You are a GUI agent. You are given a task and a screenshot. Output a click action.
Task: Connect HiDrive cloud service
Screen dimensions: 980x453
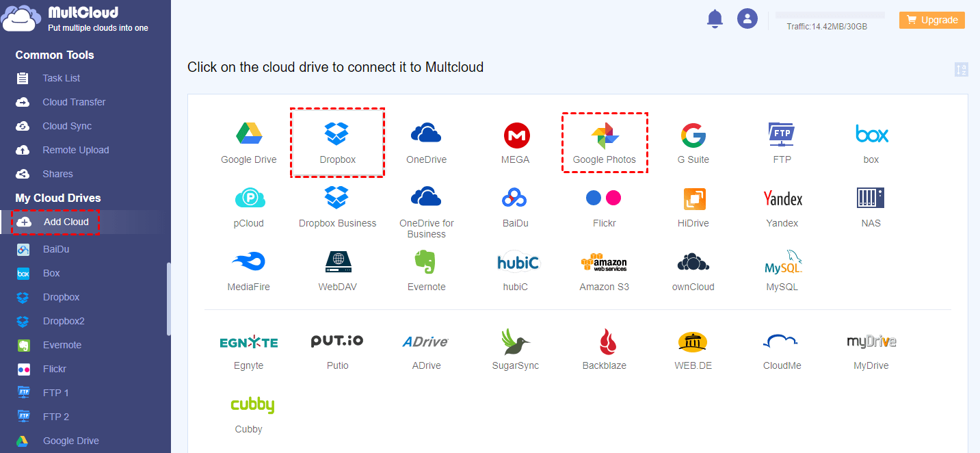(694, 198)
